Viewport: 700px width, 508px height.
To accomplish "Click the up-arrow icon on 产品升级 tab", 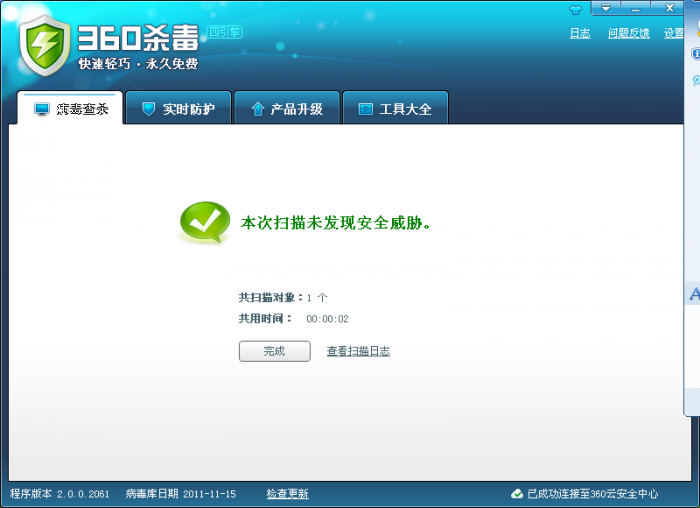I will point(258,108).
